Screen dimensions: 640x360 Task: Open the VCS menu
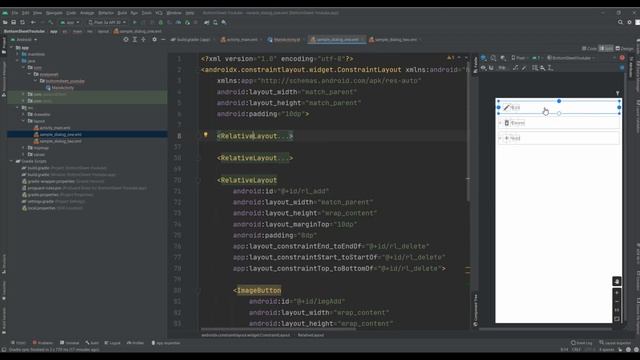tap(159, 13)
